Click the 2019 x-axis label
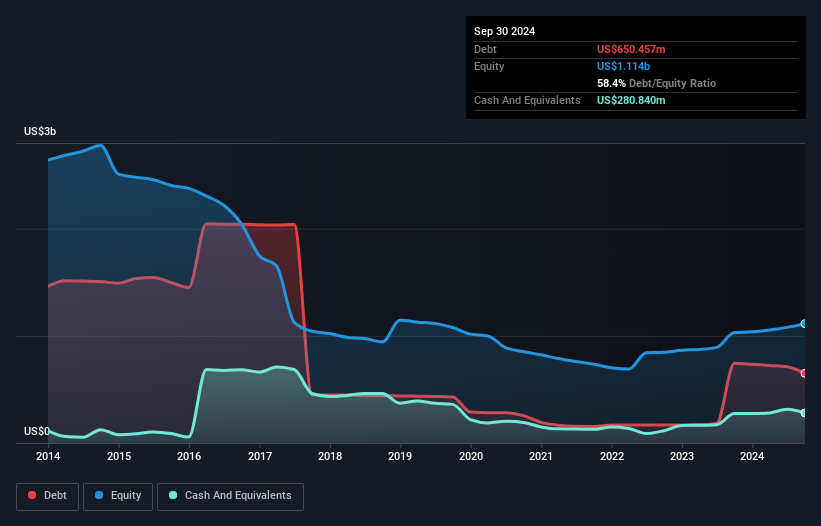The image size is (821, 526). point(400,456)
